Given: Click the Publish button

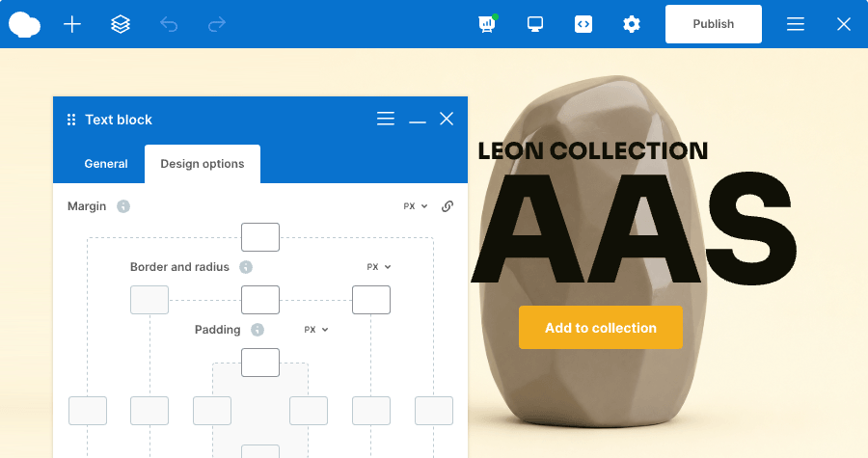Looking at the screenshot, I should [x=713, y=24].
